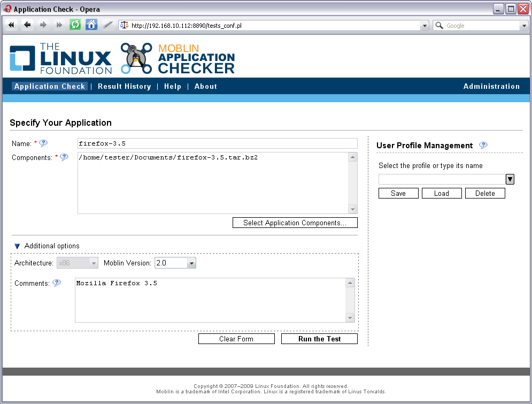The width and height of the screenshot is (532, 404).
Task: Open the search engine dropdown arrow
Action: tap(524, 26)
